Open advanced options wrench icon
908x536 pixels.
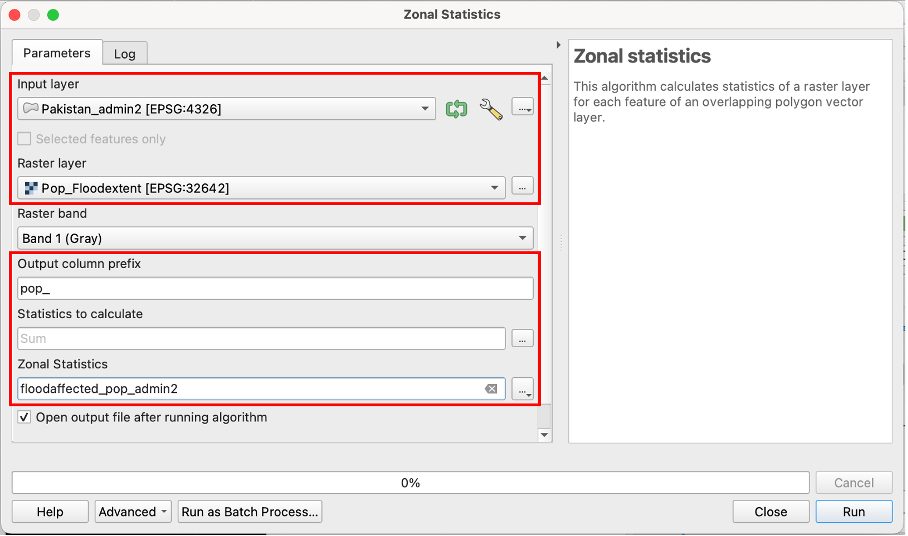pyautogui.click(x=491, y=109)
